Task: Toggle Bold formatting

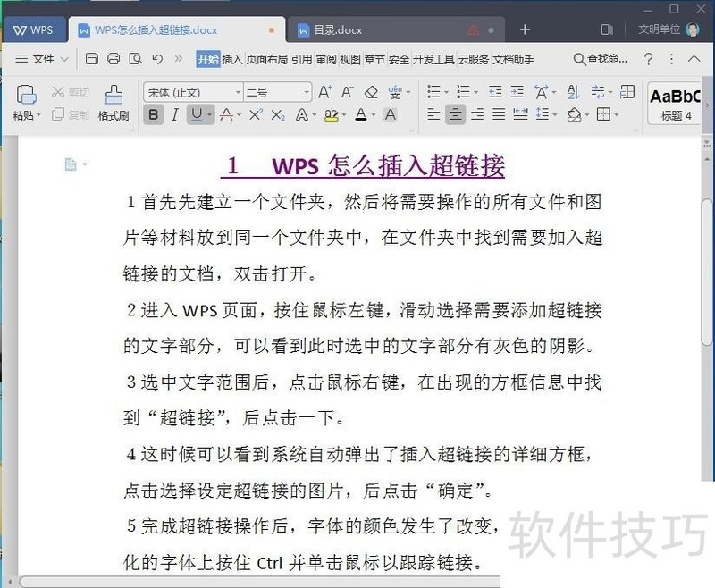Action: [x=154, y=114]
